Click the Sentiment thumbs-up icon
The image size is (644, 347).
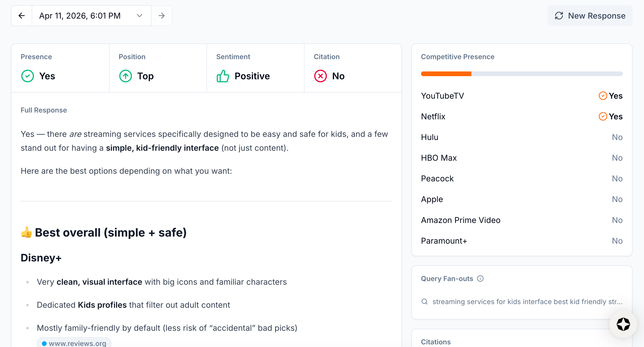223,76
